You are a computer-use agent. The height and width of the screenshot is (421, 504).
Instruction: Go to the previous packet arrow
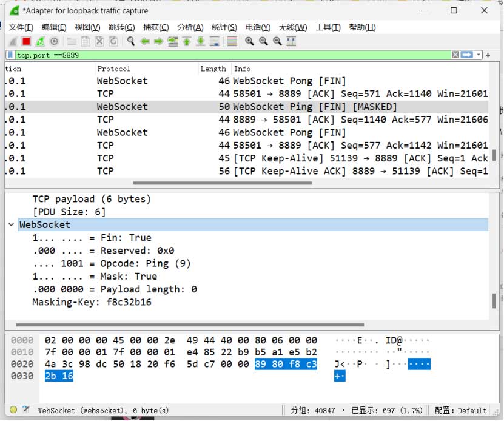point(145,41)
